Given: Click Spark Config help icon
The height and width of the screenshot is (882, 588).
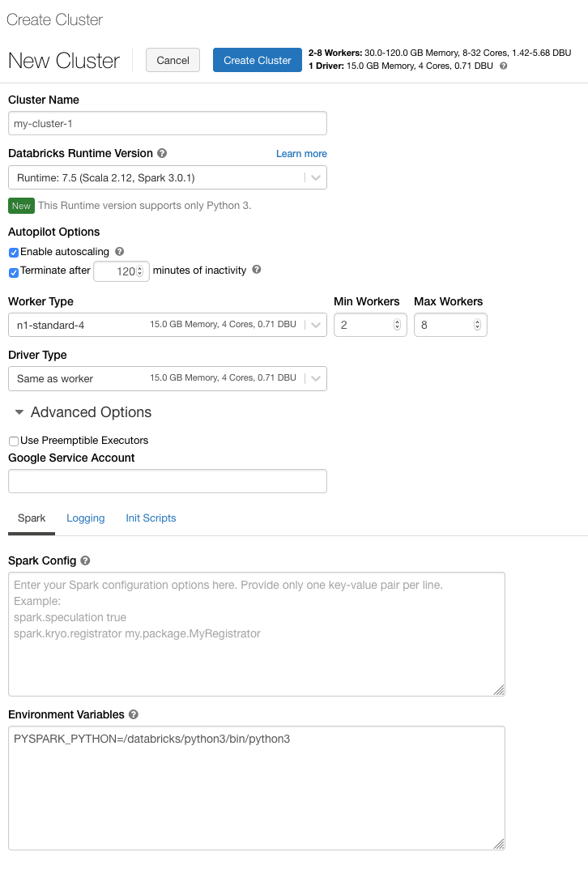Looking at the screenshot, I should click(85, 560).
